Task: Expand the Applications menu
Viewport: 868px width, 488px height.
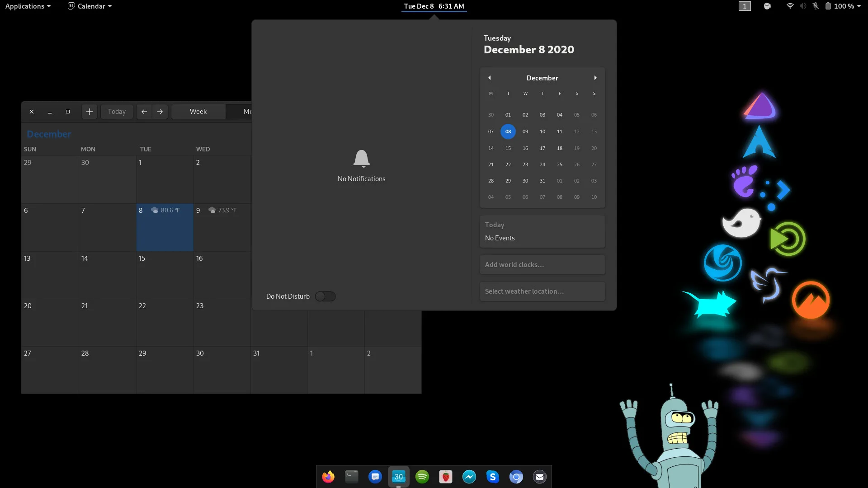Action: click(x=28, y=6)
